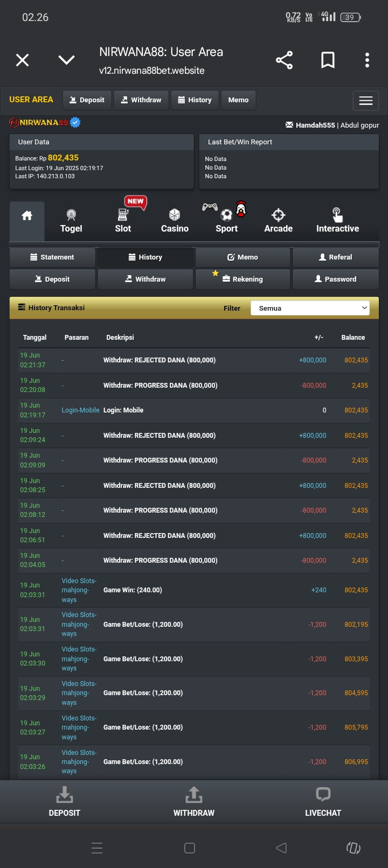Switch to the History tab in menu grid

coord(145,257)
